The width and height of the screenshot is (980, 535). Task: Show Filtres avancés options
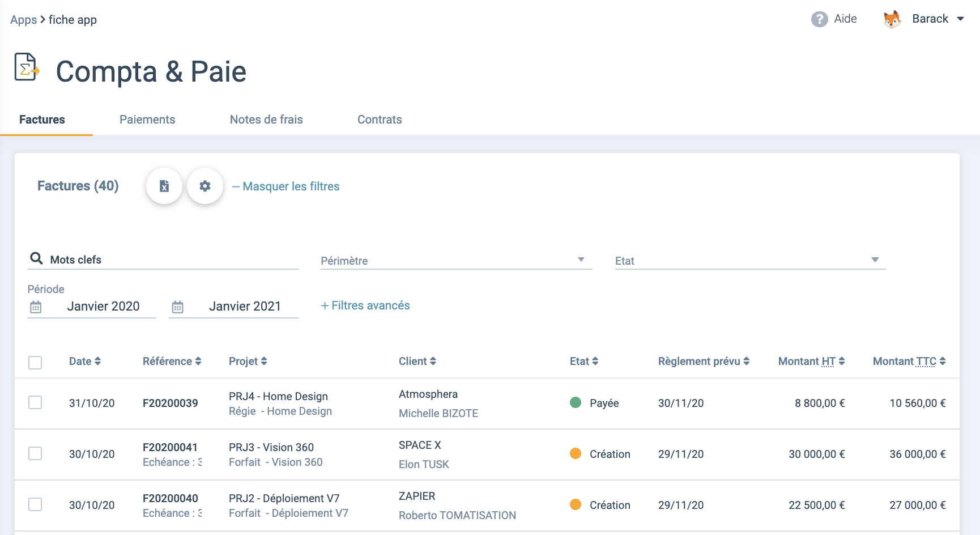tap(365, 305)
